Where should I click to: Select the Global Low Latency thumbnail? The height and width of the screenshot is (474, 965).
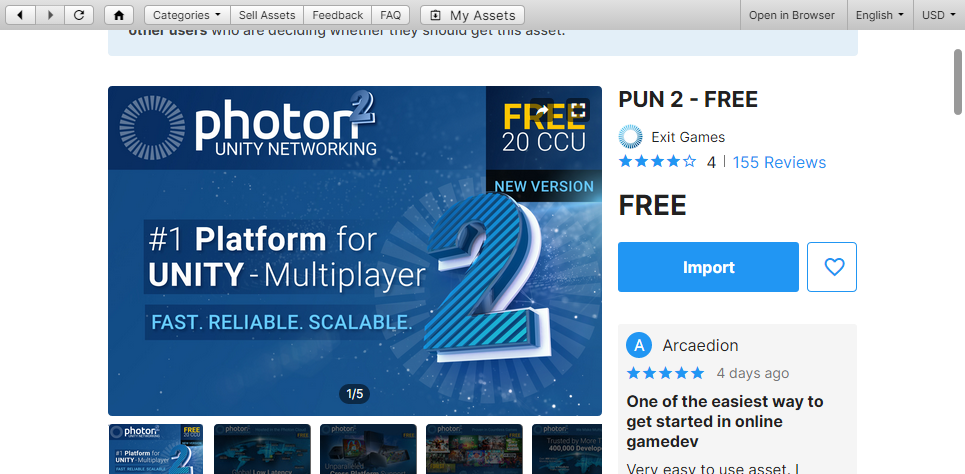tap(262, 449)
